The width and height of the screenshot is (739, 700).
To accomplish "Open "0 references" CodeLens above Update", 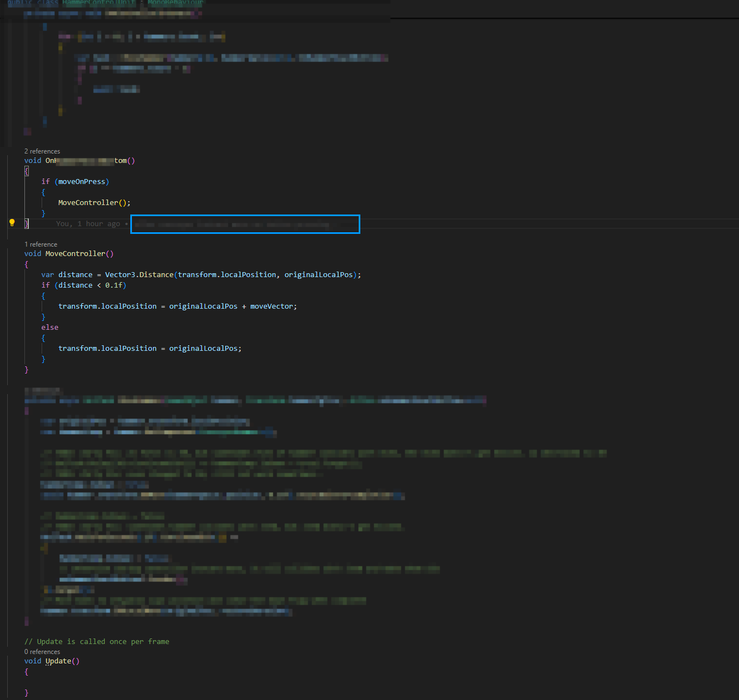I will coord(42,652).
